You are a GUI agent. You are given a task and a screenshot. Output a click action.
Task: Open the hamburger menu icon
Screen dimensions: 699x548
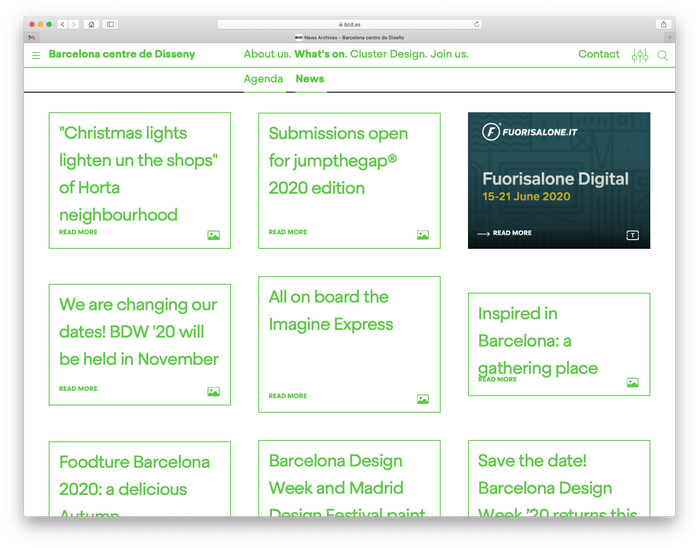tap(36, 55)
